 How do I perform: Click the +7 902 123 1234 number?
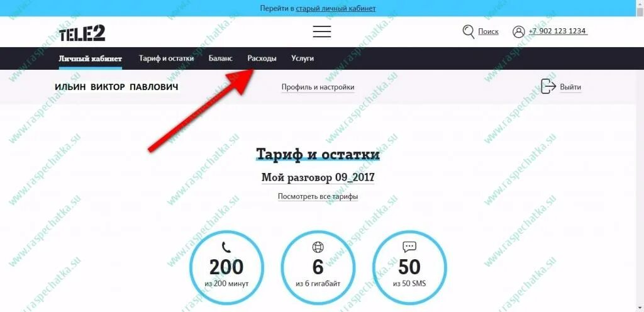point(557,31)
